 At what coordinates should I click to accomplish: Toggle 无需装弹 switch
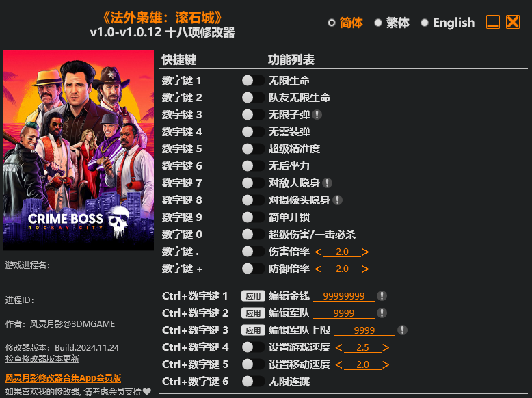tap(253, 132)
